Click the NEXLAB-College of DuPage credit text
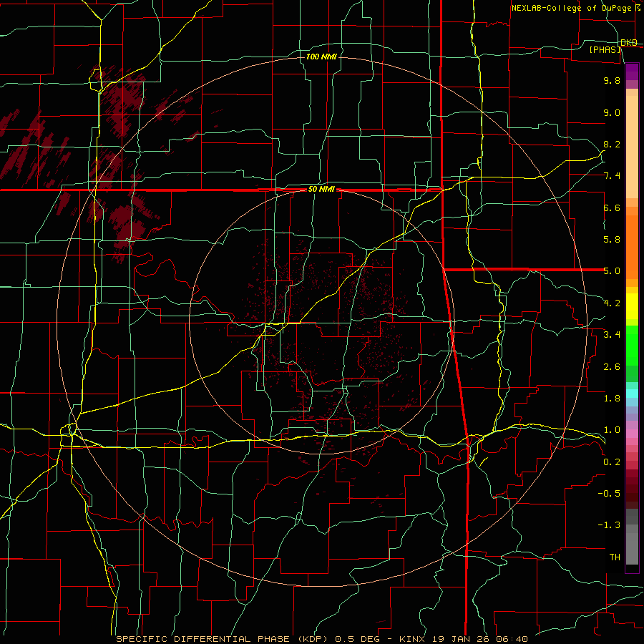 [x=573, y=8]
